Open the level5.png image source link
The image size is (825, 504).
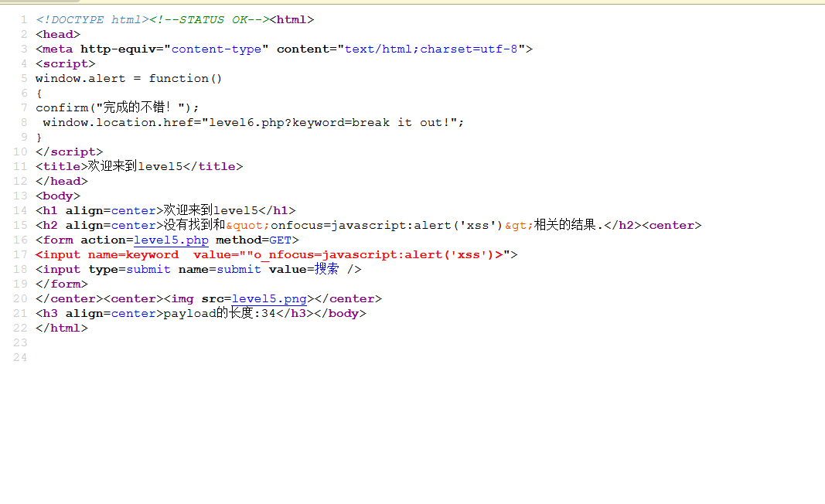coord(269,299)
